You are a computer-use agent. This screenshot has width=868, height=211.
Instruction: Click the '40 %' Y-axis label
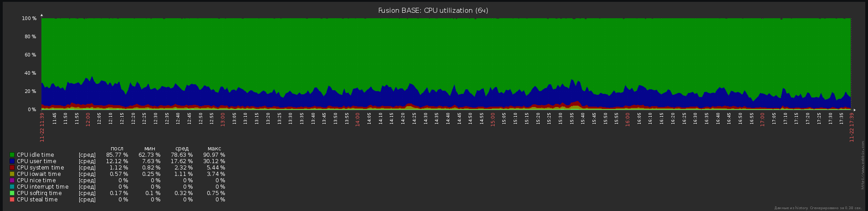click(x=30, y=73)
